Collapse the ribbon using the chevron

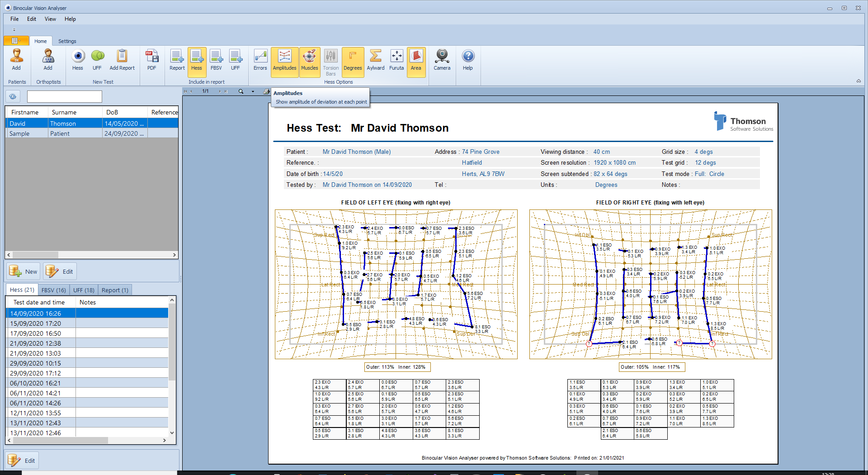click(859, 81)
